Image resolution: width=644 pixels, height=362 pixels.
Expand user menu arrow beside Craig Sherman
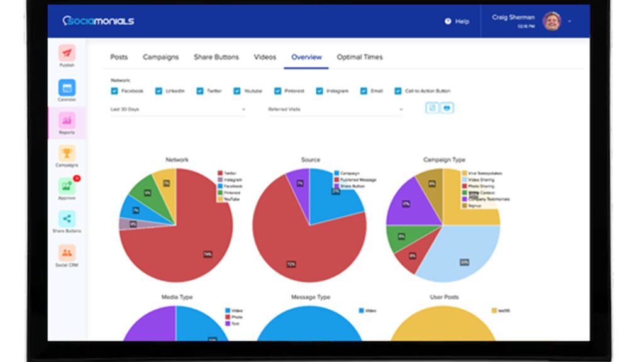click(x=570, y=21)
